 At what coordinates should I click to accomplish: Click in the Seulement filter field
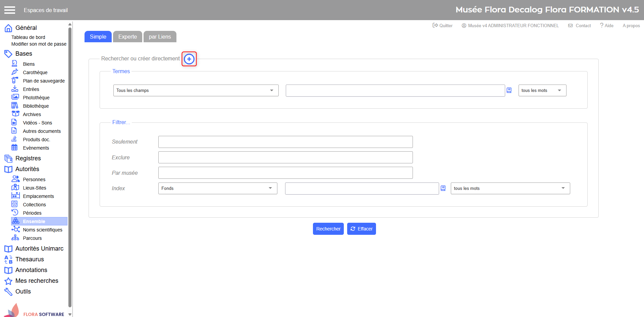coord(285,142)
